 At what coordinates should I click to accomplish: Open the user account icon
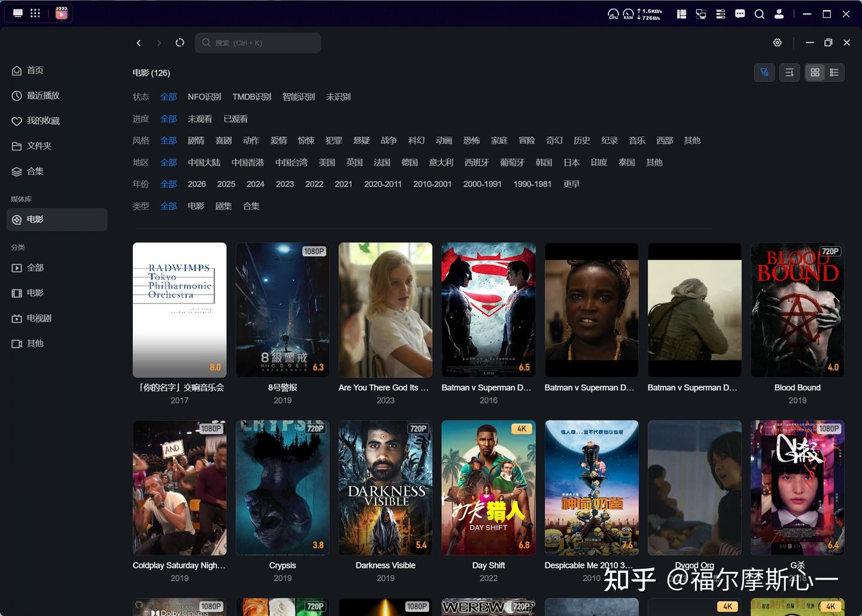pos(779,14)
